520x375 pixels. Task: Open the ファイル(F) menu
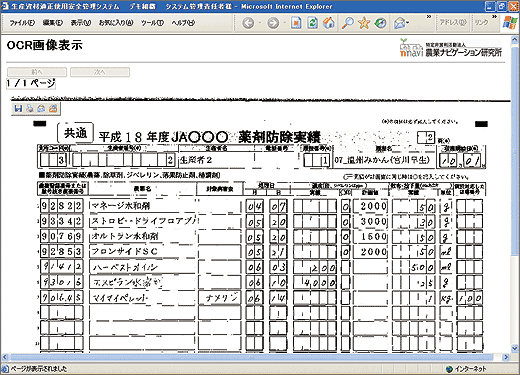click(22, 23)
